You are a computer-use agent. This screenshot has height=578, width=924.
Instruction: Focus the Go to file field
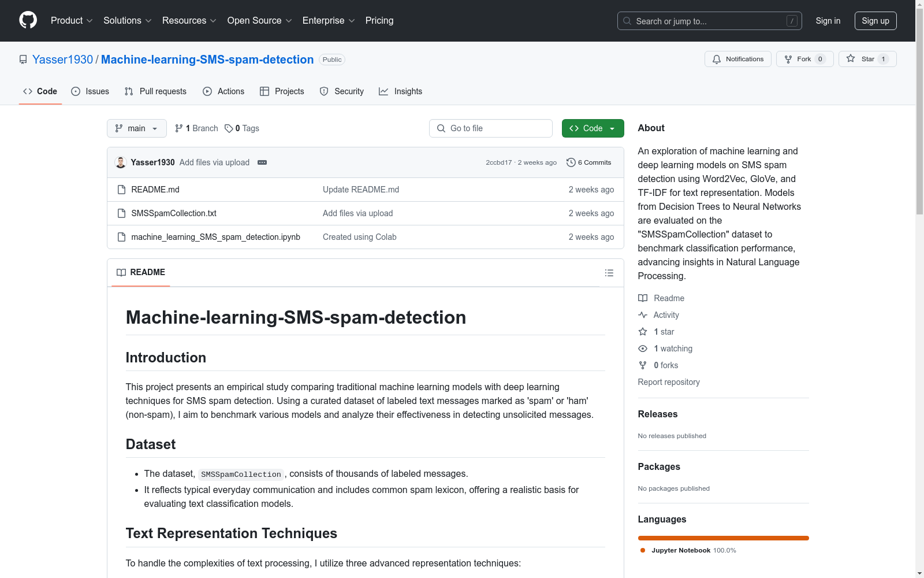tap(491, 128)
